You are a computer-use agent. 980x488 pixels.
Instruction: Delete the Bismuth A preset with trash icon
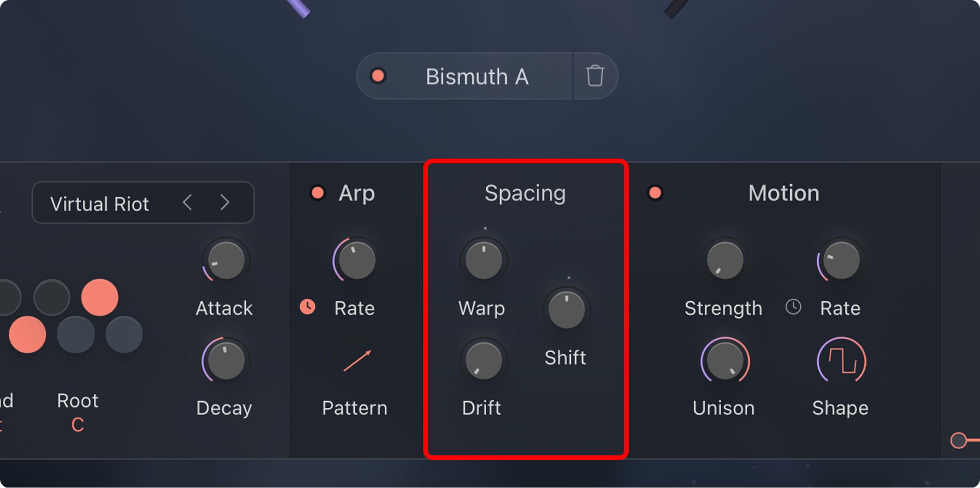point(595,76)
